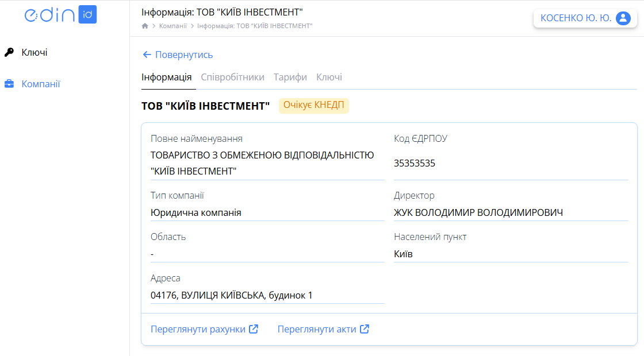Open the user avatar icon for КОСЕНКО Ю. Ю.
Viewport: 644px width, 356px height.
[x=623, y=18]
